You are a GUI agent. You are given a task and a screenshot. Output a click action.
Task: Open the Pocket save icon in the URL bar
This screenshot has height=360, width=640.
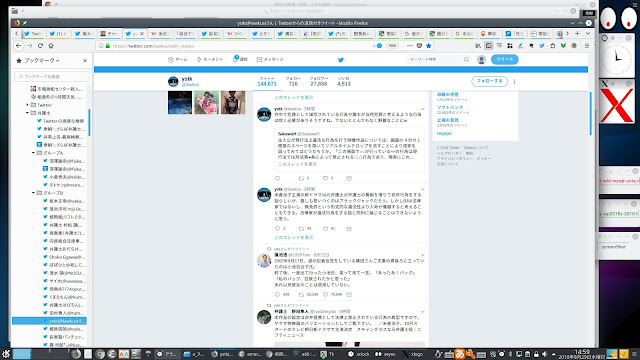pyautogui.click(x=419, y=46)
